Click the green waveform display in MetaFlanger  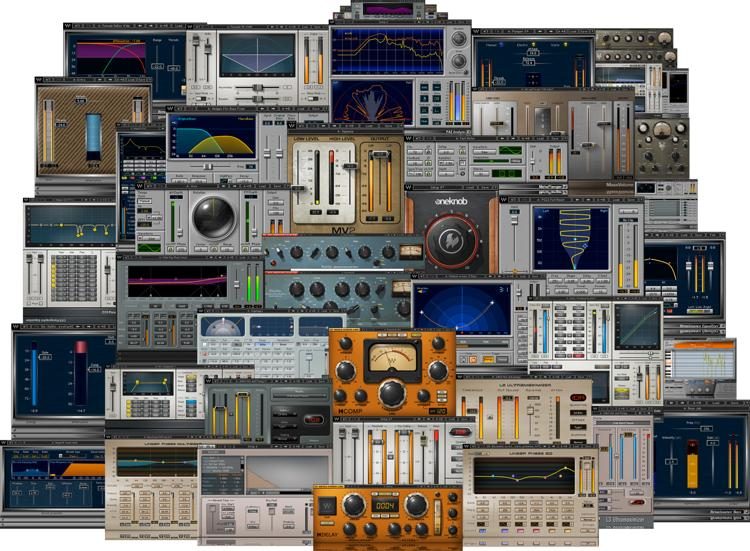(x=510, y=151)
